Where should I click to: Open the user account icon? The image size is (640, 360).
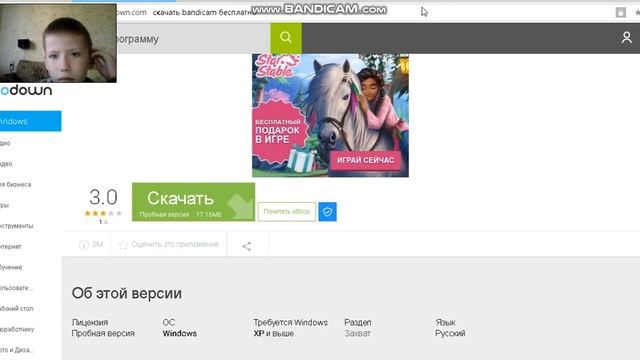click(627, 38)
